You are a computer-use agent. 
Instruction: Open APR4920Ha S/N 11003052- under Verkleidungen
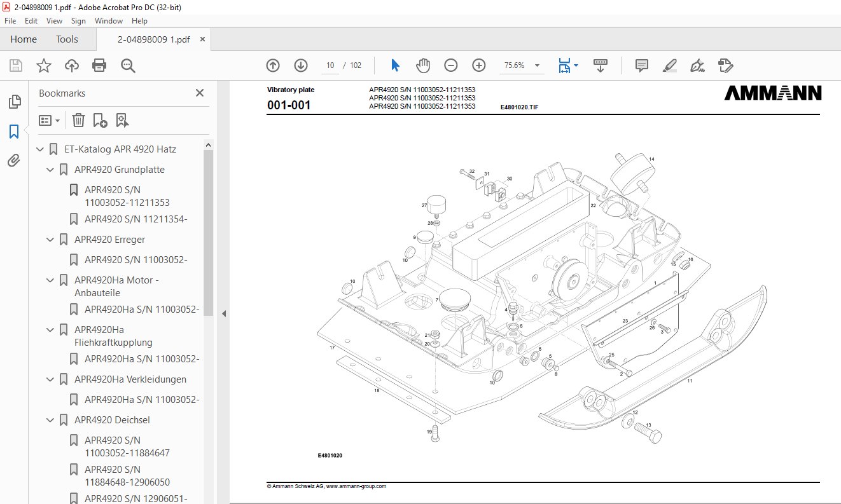(x=142, y=400)
